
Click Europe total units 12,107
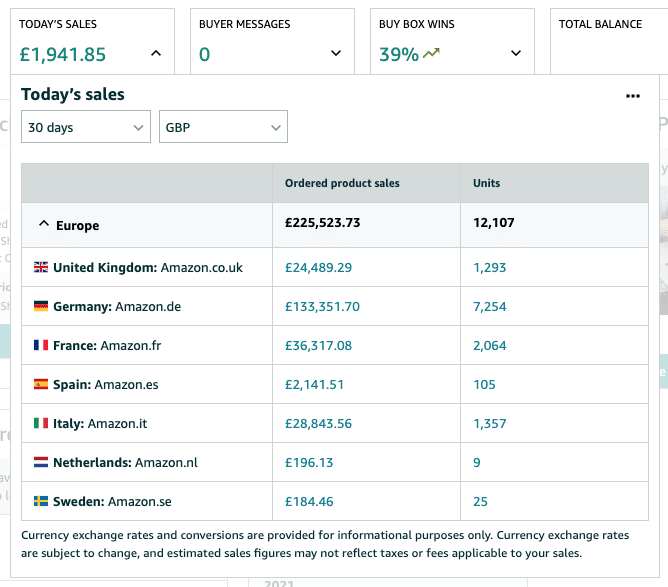494,223
